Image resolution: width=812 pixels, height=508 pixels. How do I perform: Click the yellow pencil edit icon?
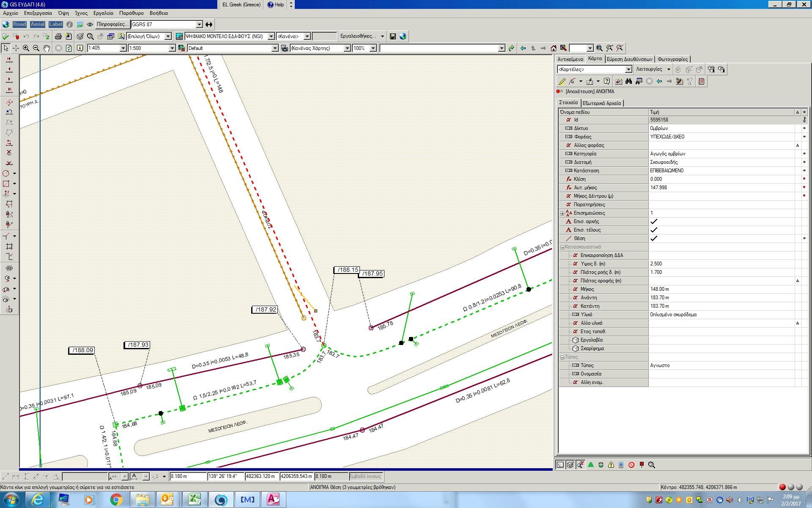point(562,81)
